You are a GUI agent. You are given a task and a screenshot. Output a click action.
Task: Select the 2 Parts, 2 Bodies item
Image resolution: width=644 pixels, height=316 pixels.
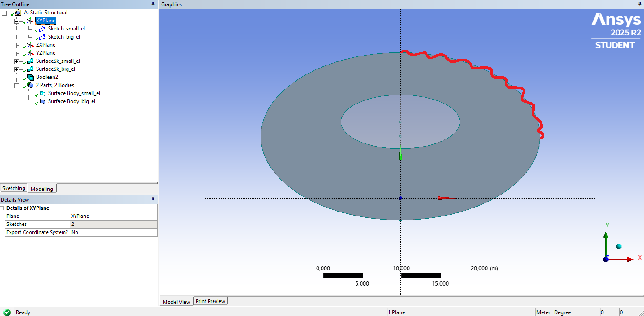[x=55, y=85]
